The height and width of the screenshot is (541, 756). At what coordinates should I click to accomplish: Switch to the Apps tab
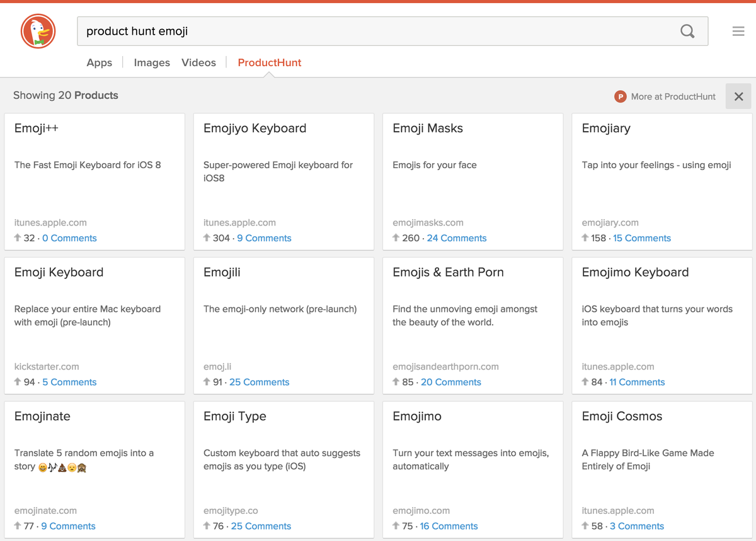pyautogui.click(x=99, y=63)
